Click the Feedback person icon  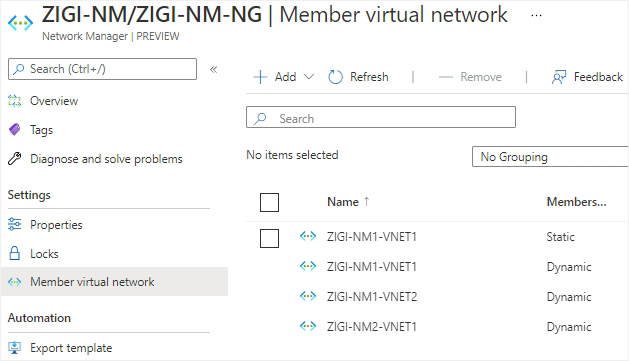tap(559, 77)
